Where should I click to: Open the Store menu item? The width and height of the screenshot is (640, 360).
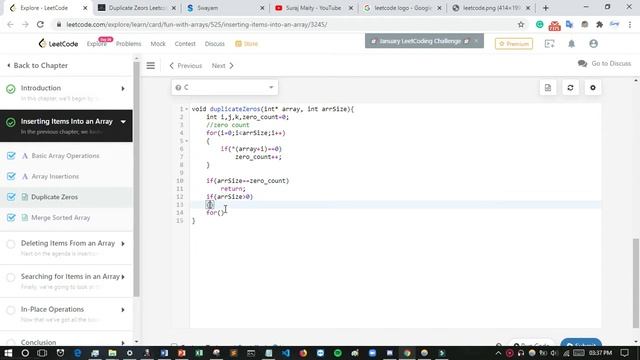[x=247, y=44]
